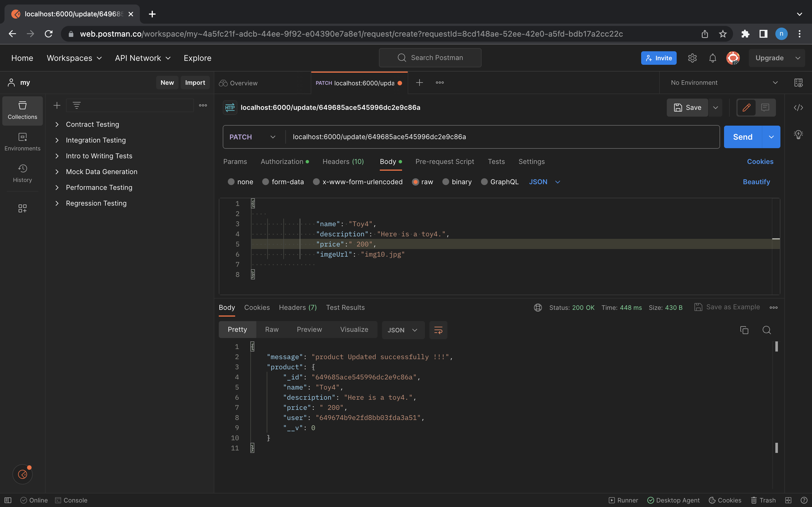Open the Collections sidebar panel
This screenshot has height=507, width=812.
point(22,111)
